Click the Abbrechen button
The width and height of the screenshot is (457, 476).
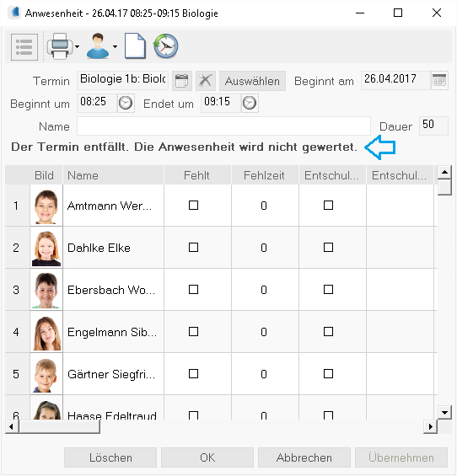point(304,457)
